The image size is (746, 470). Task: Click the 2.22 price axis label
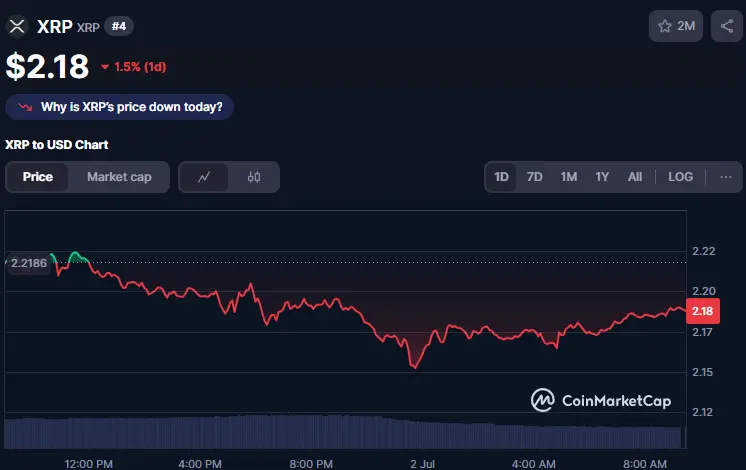pyautogui.click(x=704, y=251)
